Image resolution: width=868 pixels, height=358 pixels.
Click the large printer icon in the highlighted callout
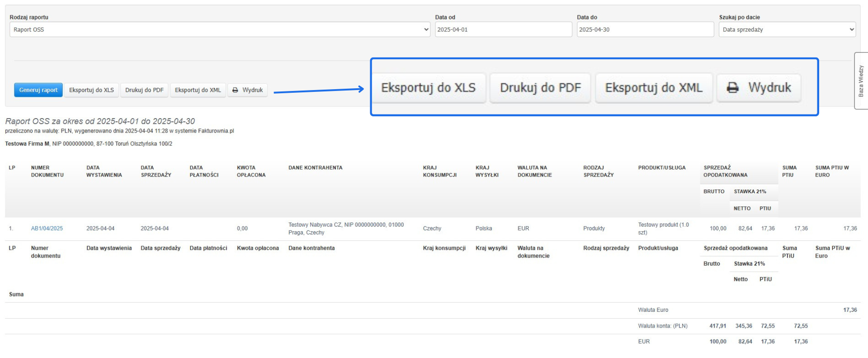[x=732, y=88]
